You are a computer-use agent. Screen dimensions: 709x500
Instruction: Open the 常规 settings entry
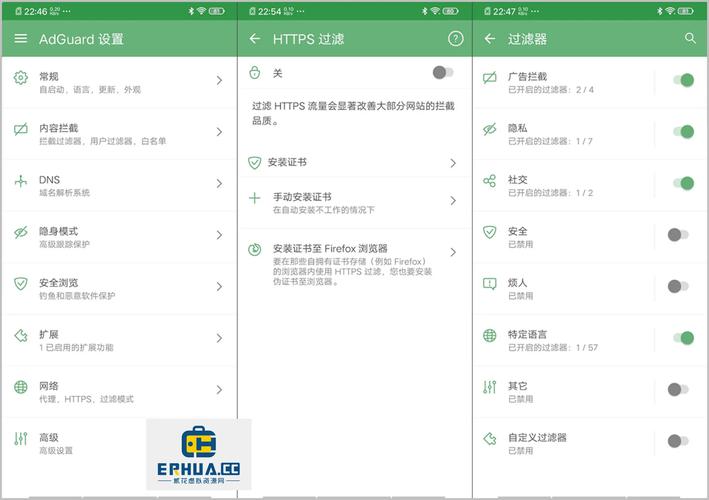[x=119, y=82]
